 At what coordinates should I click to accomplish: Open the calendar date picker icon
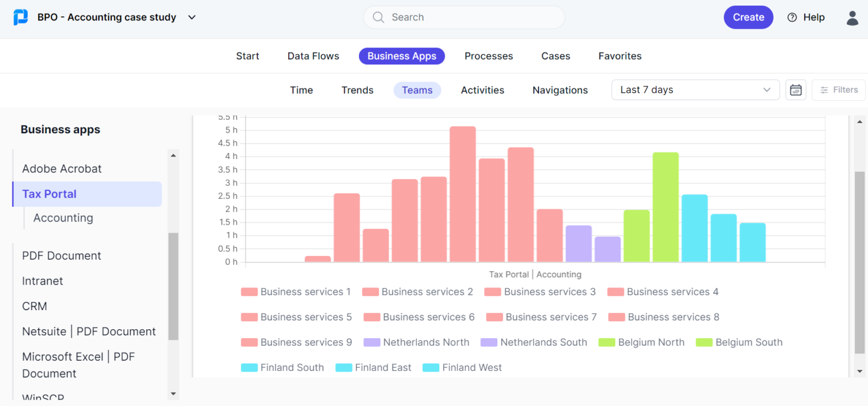pyautogui.click(x=796, y=90)
